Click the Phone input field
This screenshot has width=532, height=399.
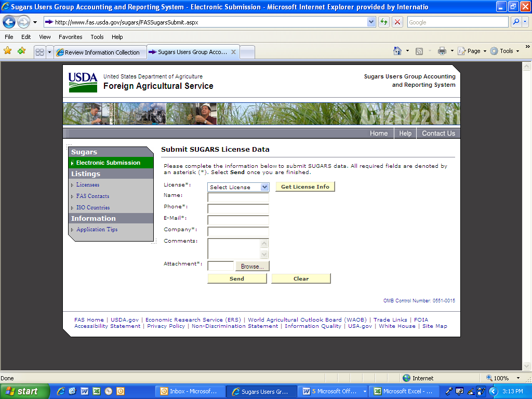click(238, 209)
